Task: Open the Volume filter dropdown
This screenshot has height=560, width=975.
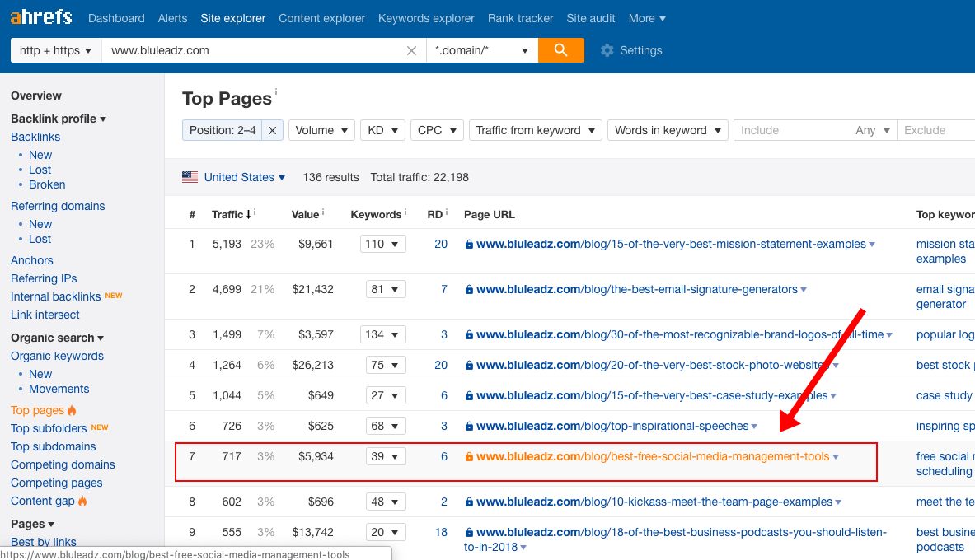Action: point(321,130)
